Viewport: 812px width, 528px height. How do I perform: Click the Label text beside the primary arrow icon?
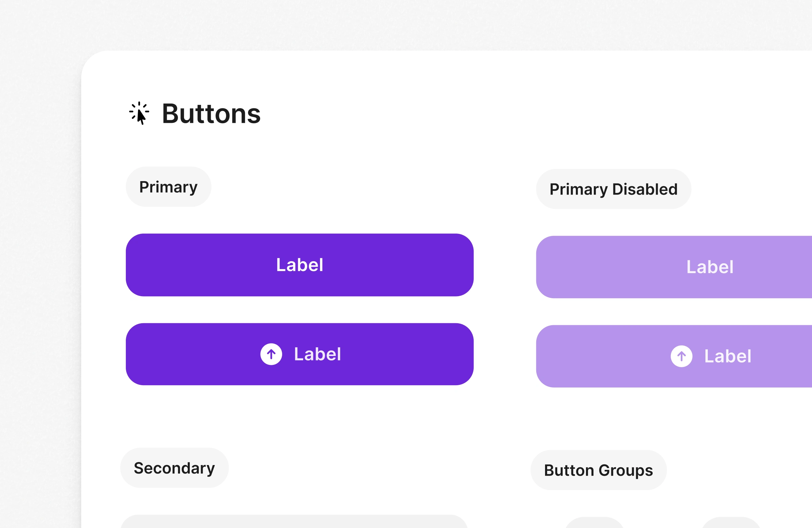[x=317, y=354]
